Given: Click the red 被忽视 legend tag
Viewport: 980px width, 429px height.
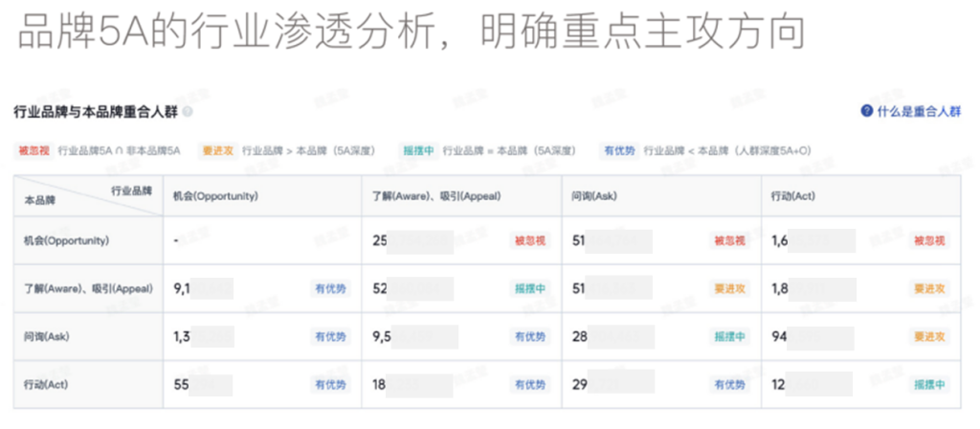Looking at the screenshot, I should click(x=36, y=150).
